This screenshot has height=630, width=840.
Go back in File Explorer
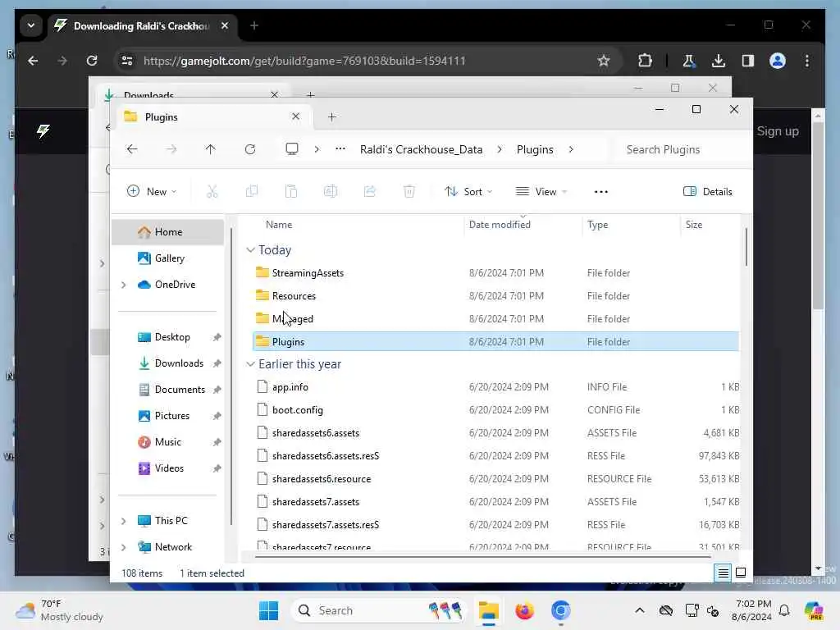(132, 149)
